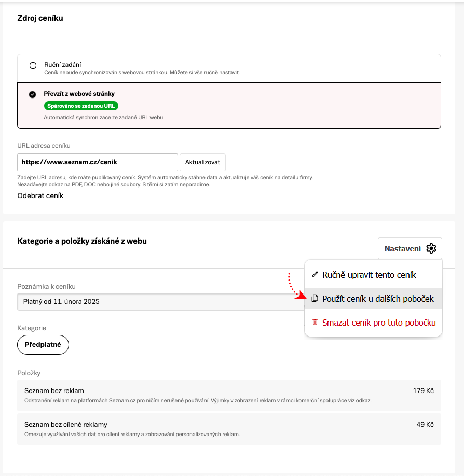Open the Seznam bez cílené reklamy item
Screen dimensions: 464x476
229,429
